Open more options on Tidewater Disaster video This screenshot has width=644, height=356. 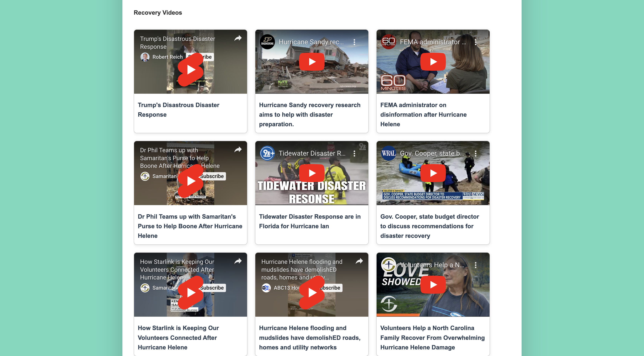click(x=354, y=154)
